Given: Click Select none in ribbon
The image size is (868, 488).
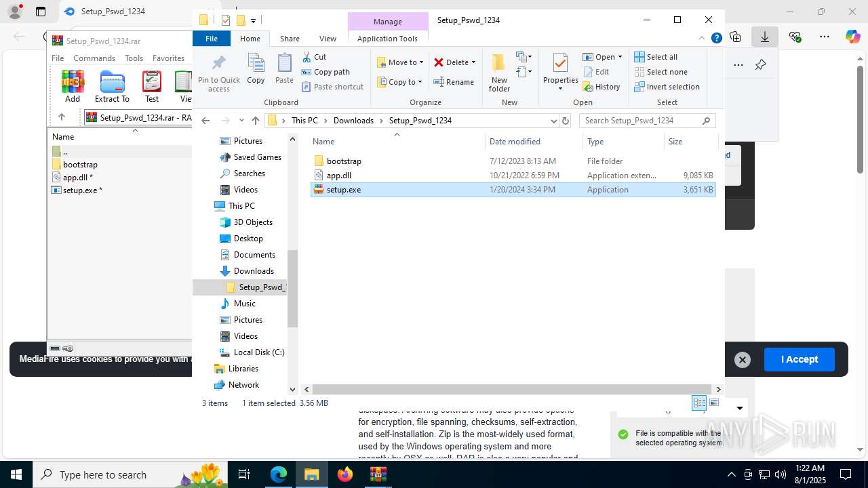Looking at the screenshot, I should [660, 72].
